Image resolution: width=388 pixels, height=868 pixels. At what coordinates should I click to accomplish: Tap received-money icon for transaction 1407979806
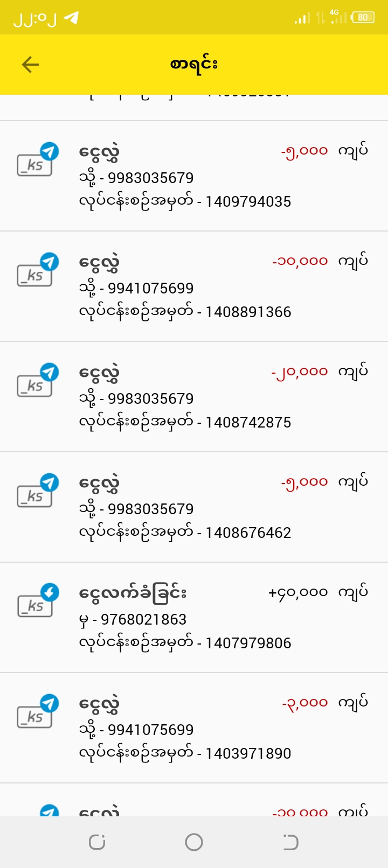[37, 601]
